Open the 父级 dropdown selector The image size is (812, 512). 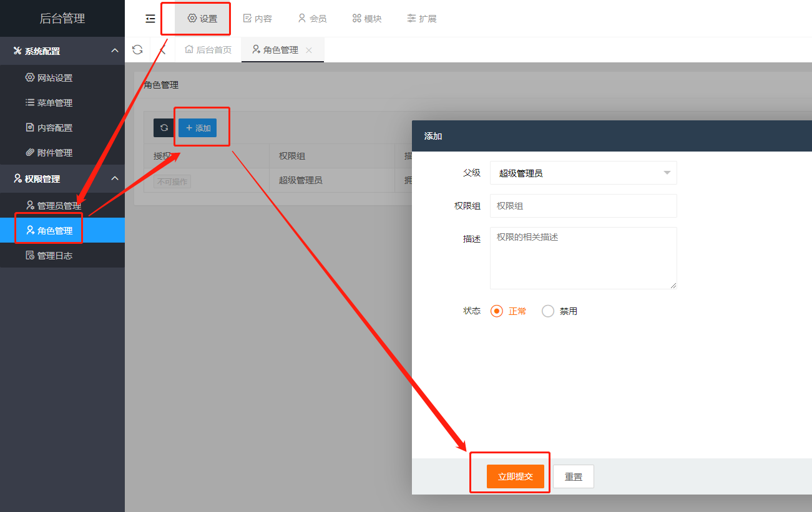(583, 173)
